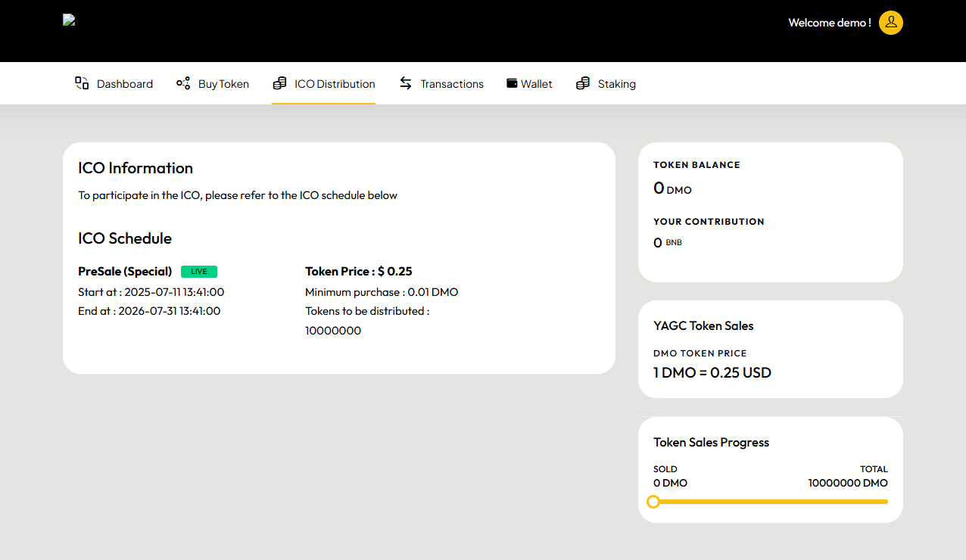
Task: Open the Buy Token tab label
Action: tap(223, 84)
